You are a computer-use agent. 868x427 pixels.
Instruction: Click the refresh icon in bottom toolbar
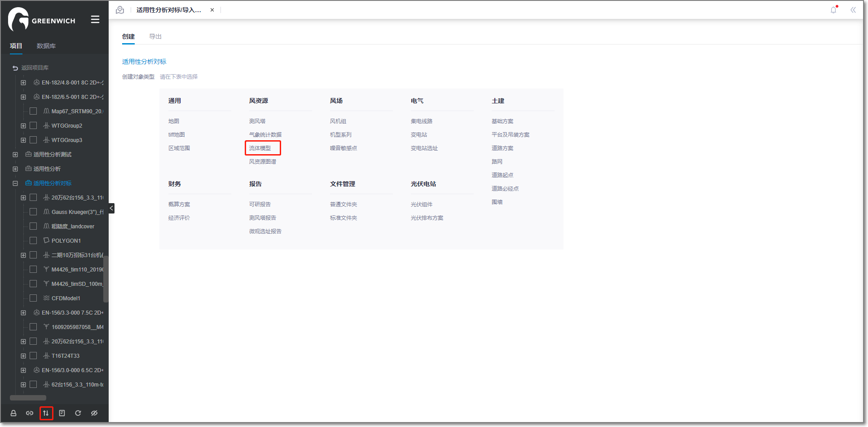click(78, 413)
